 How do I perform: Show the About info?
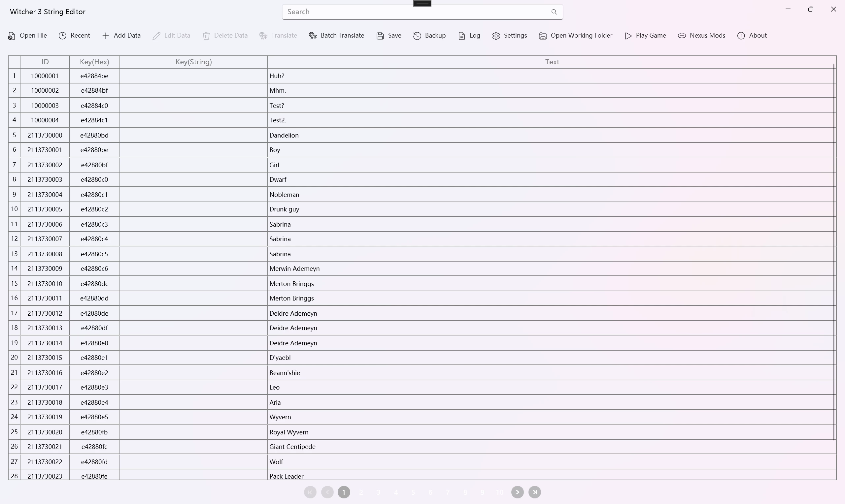coord(752,36)
